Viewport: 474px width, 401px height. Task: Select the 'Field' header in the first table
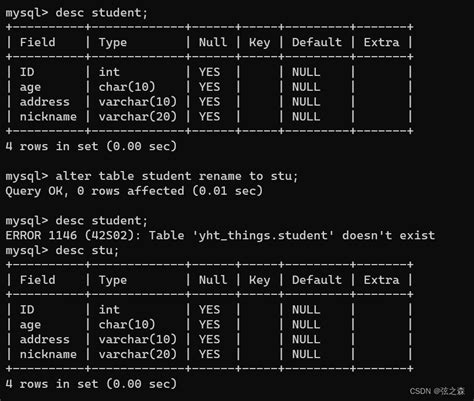click(x=38, y=42)
